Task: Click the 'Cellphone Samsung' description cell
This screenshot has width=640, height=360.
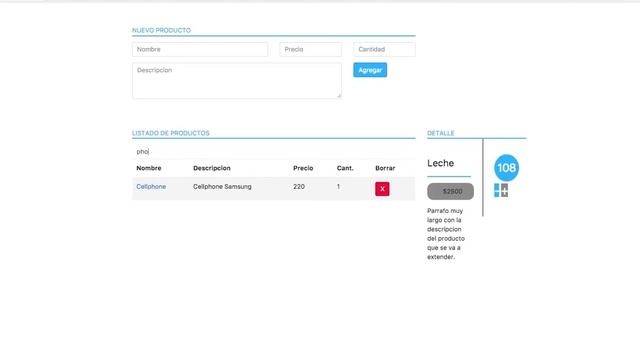Action: pyautogui.click(x=222, y=187)
